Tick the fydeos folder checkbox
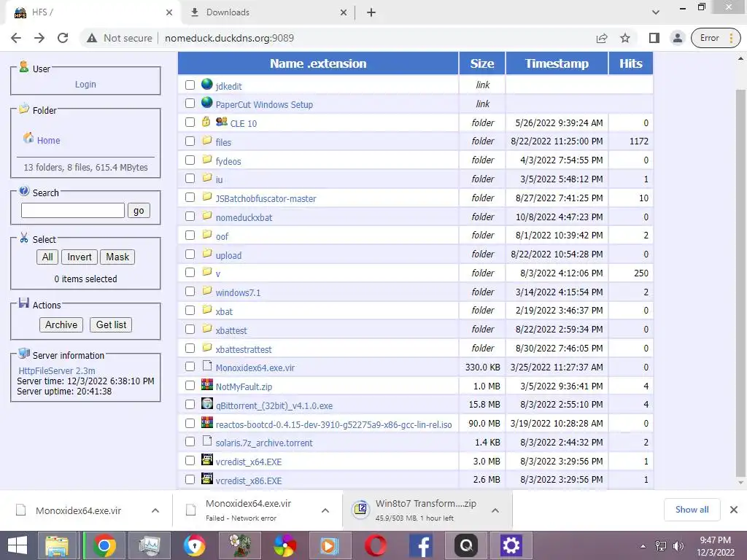This screenshot has width=747, height=560. coord(190,160)
